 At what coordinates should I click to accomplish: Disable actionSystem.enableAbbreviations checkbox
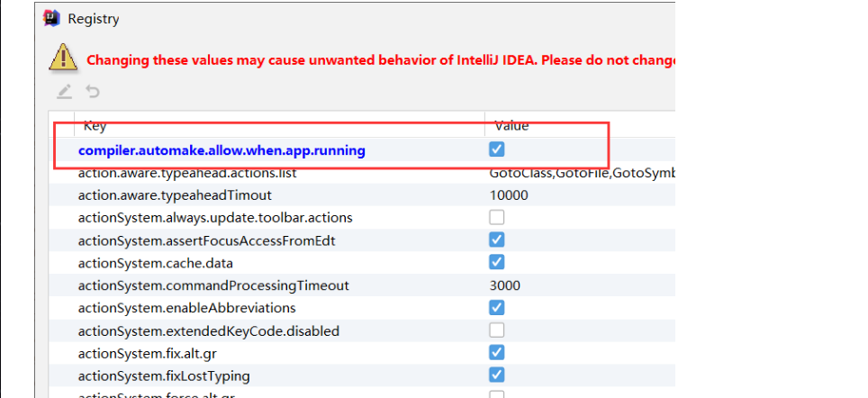pos(496,307)
